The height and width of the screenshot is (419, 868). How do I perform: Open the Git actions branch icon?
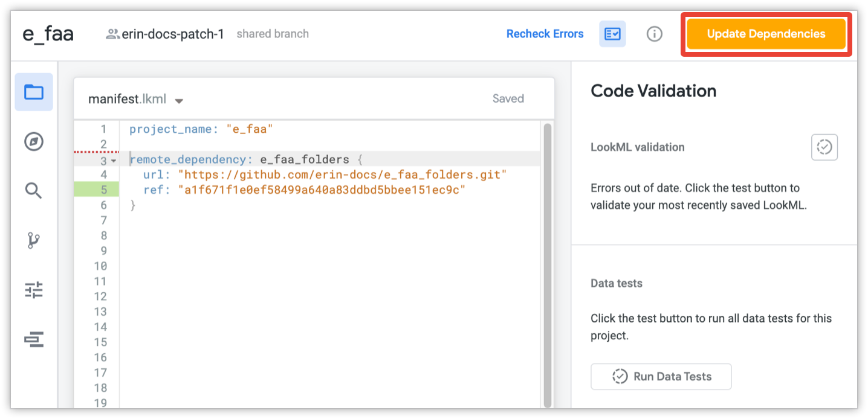[x=34, y=241]
